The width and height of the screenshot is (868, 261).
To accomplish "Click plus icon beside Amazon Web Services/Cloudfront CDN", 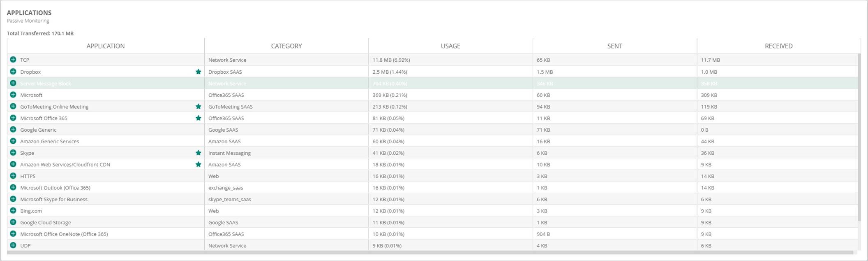I will (x=13, y=164).
